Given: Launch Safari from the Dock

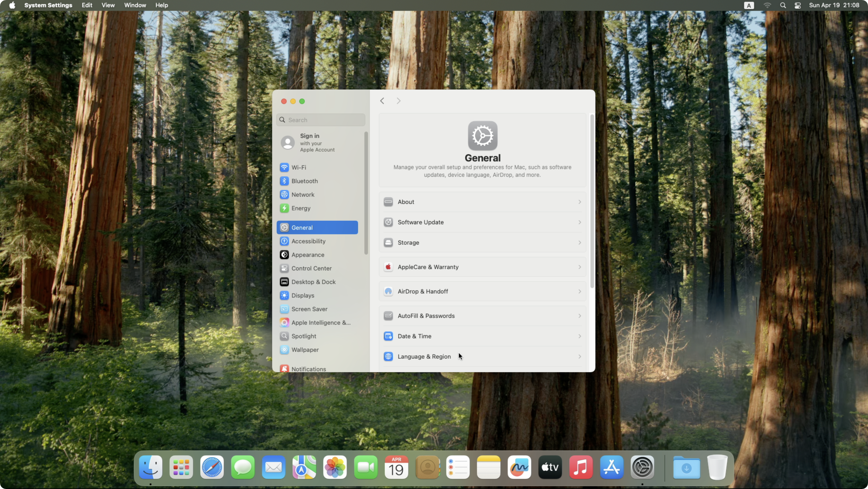Looking at the screenshot, I should [212, 467].
